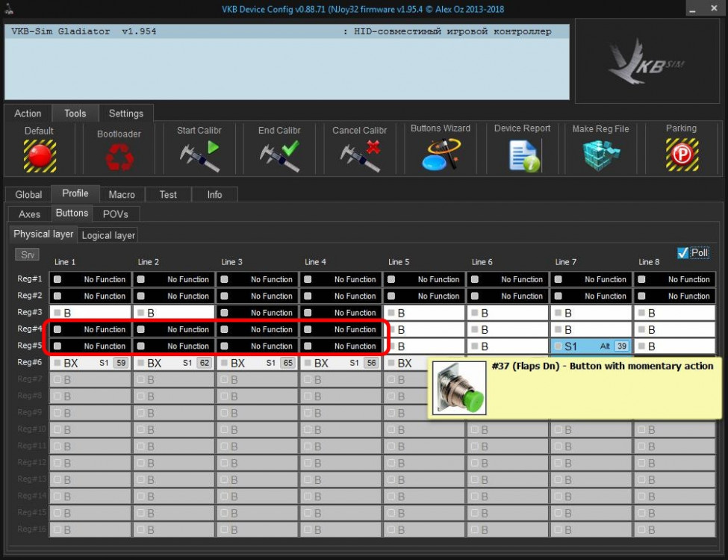Open the Action tab
The width and height of the screenshot is (728, 560).
(x=28, y=113)
